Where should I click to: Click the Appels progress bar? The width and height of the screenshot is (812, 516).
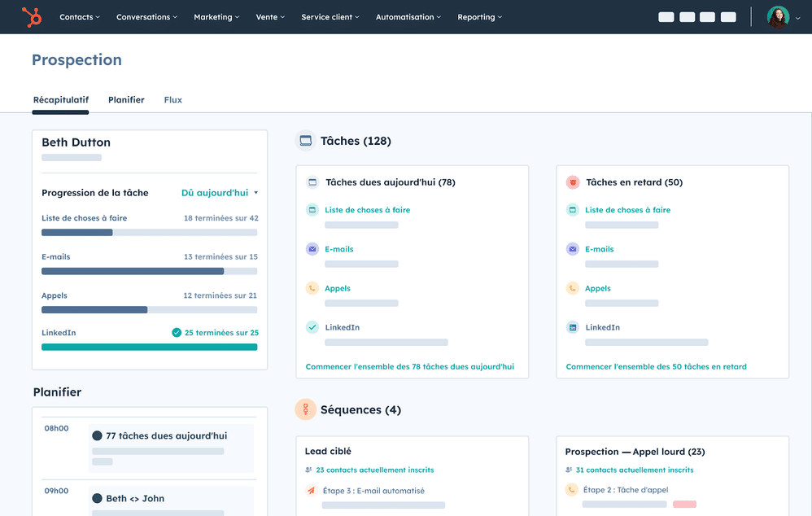[x=150, y=309]
